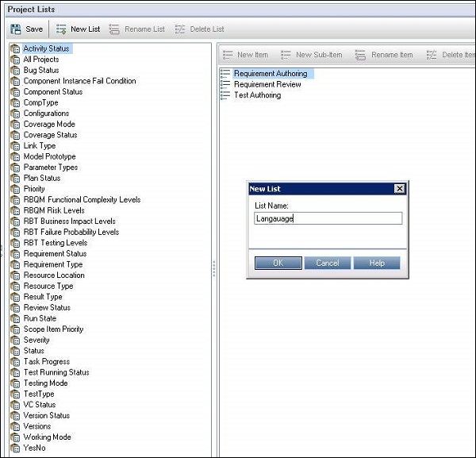Select the Coverage Status list

(x=51, y=135)
